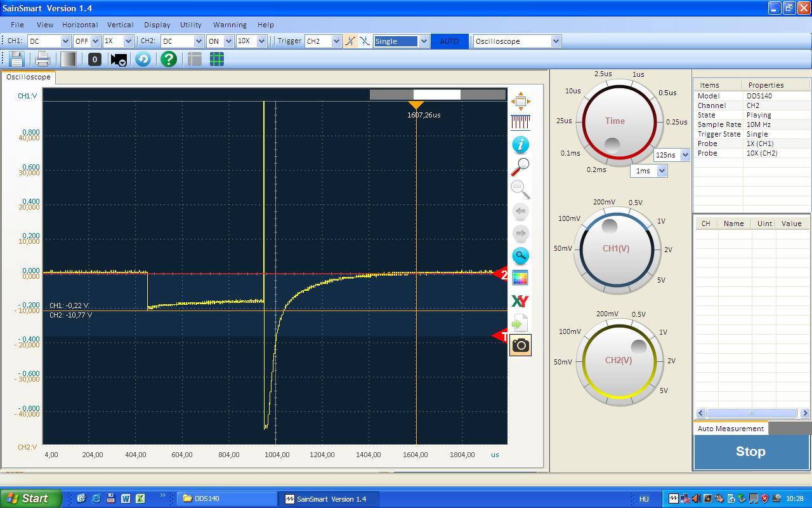Click the Stop button
812x508 pixels.
750,452
